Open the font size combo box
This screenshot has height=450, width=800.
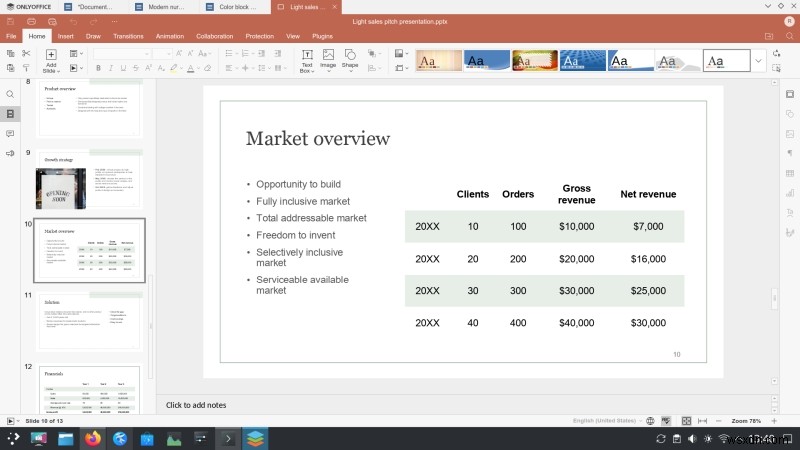162,54
